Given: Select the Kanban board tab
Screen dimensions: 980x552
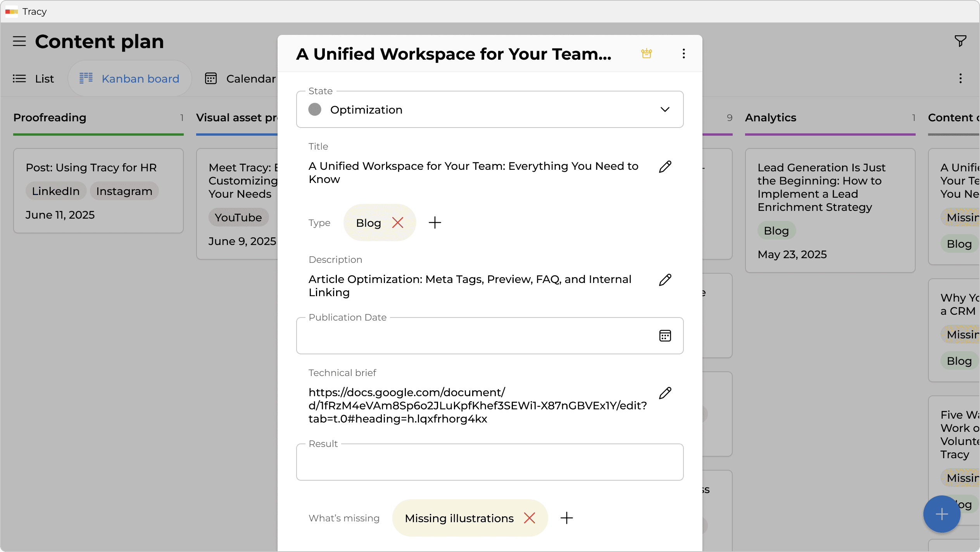Looking at the screenshot, I should coord(129,79).
